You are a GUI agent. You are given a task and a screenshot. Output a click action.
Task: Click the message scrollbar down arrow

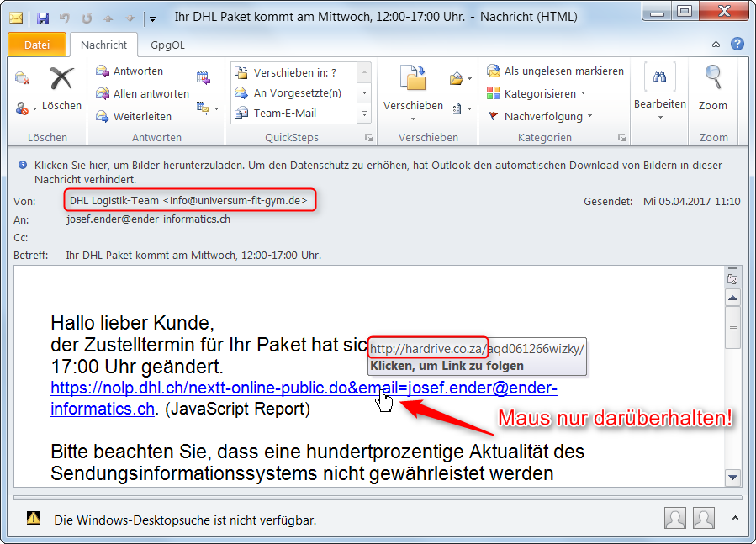[x=732, y=478]
